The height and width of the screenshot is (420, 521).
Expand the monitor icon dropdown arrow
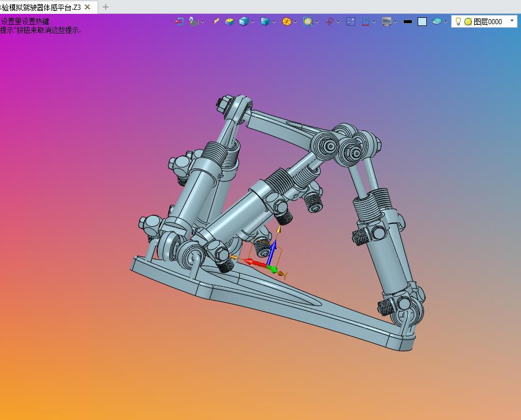coord(396,22)
